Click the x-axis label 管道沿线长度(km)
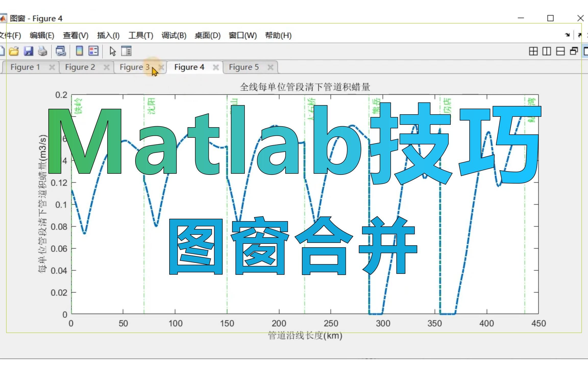 pyautogui.click(x=305, y=336)
